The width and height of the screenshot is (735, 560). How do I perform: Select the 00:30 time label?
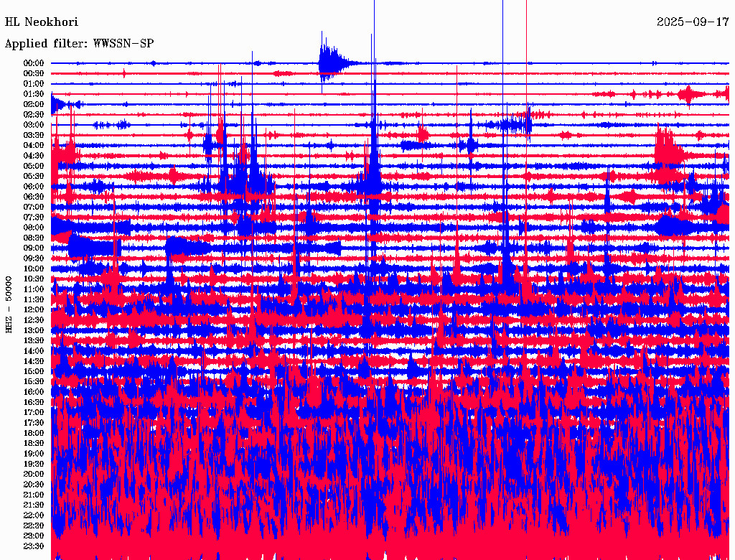[34, 74]
